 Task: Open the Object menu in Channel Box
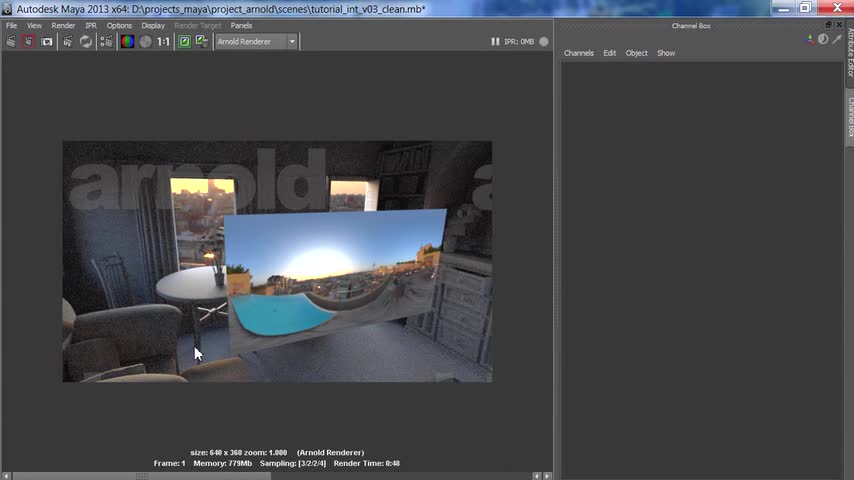[637, 53]
